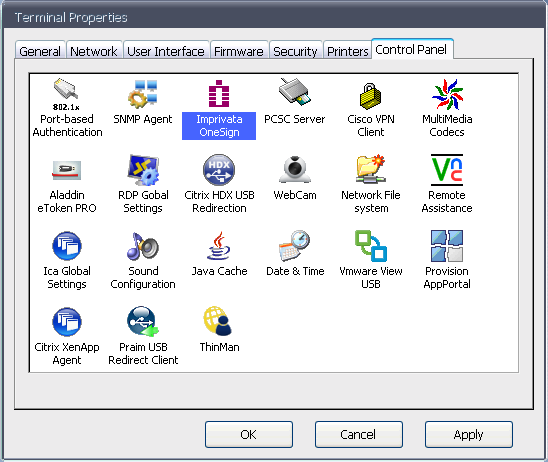Switch to the Printers tab
548x462 pixels.
[x=347, y=51]
